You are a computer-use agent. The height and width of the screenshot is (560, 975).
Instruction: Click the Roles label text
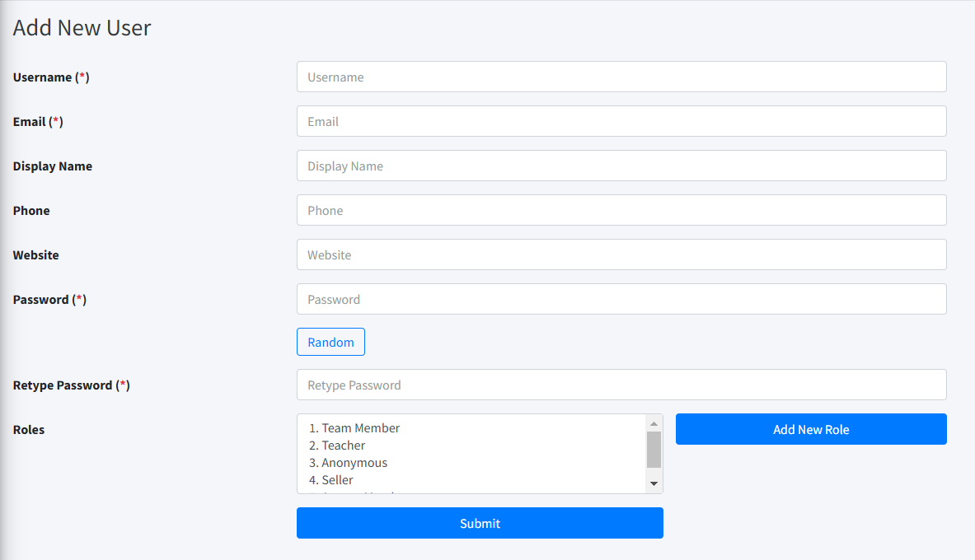tap(29, 430)
